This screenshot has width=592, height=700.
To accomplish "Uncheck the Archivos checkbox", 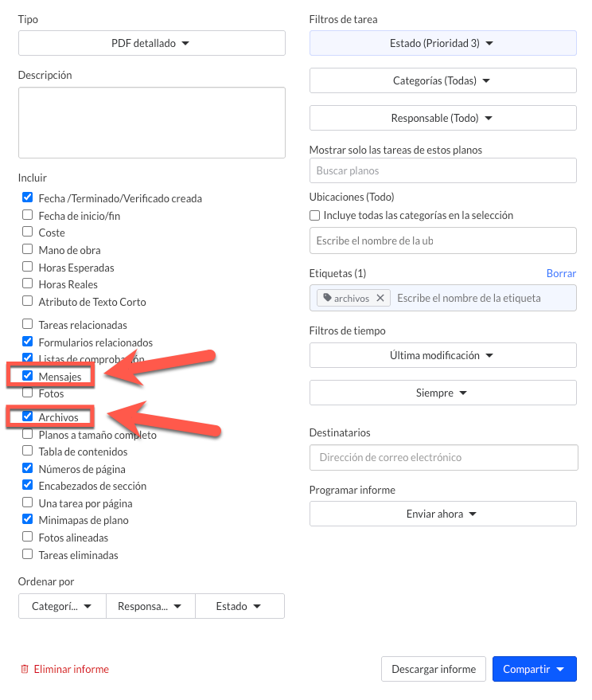I will point(28,416).
